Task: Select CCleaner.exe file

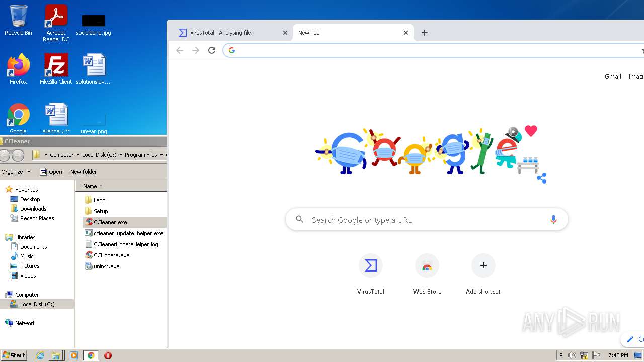Action: click(124, 222)
